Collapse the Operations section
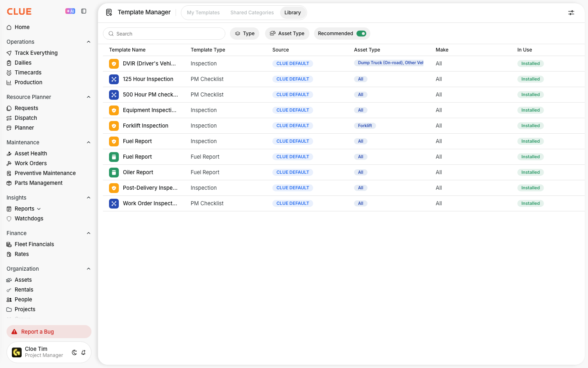 pos(89,42)
